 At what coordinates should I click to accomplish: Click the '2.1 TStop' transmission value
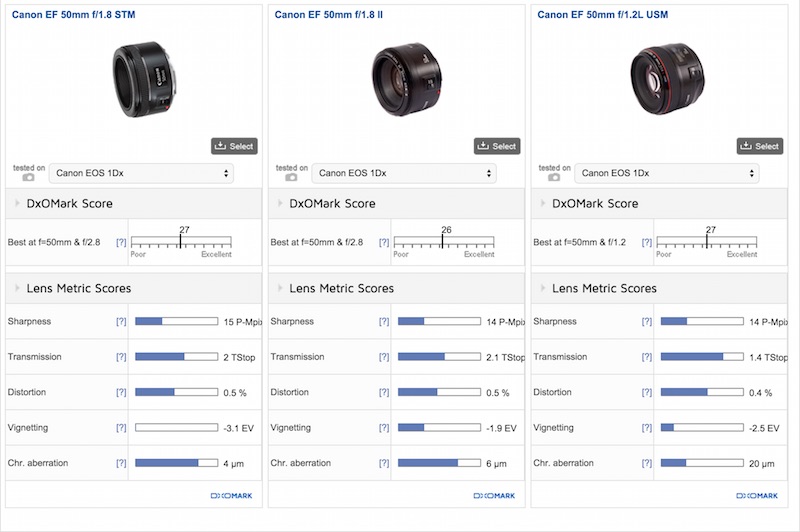click(505, 358)
